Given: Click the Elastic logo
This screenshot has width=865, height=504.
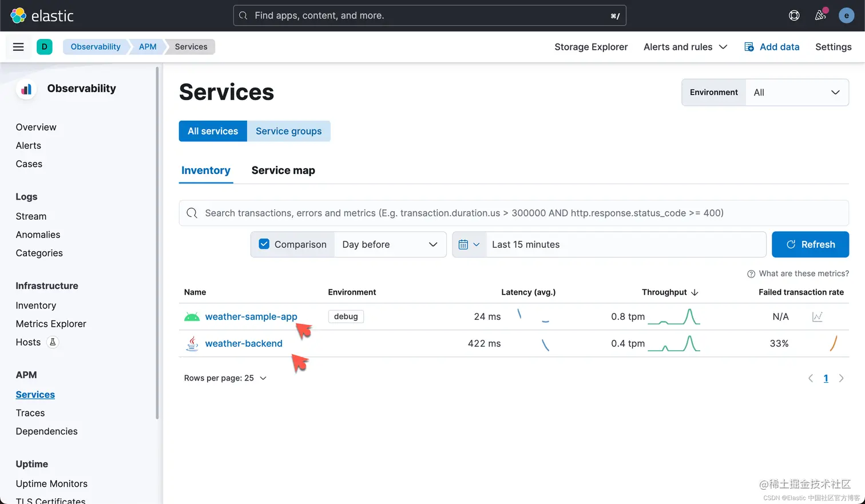Looking at the screenshot, I should coord(42,15).
